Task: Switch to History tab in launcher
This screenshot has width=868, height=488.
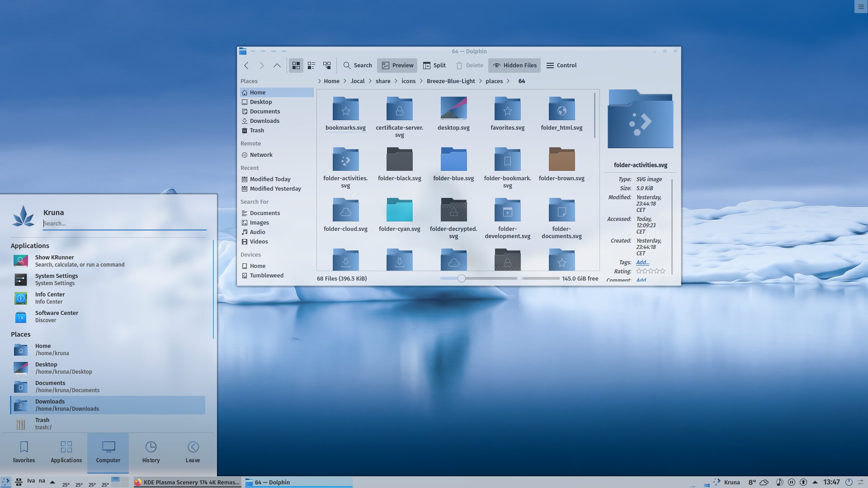Action: [x=151, y=452]
